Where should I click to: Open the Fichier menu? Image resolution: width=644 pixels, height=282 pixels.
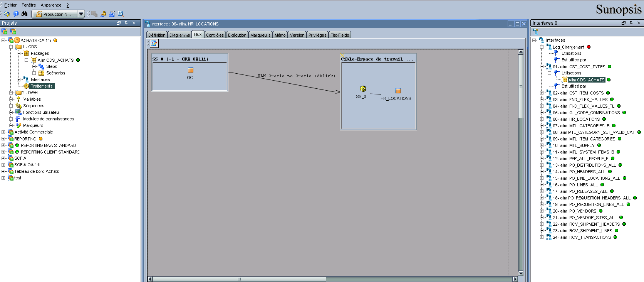[10, 5]
